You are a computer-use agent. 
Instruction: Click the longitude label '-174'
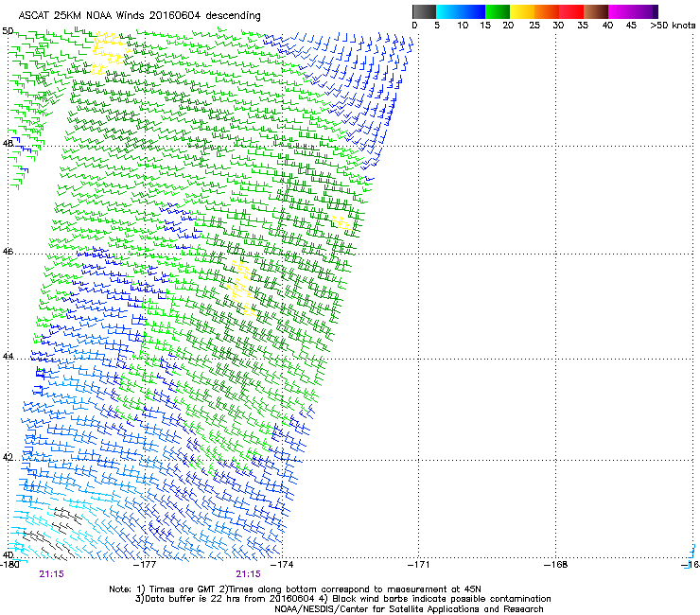pos(284,565)
